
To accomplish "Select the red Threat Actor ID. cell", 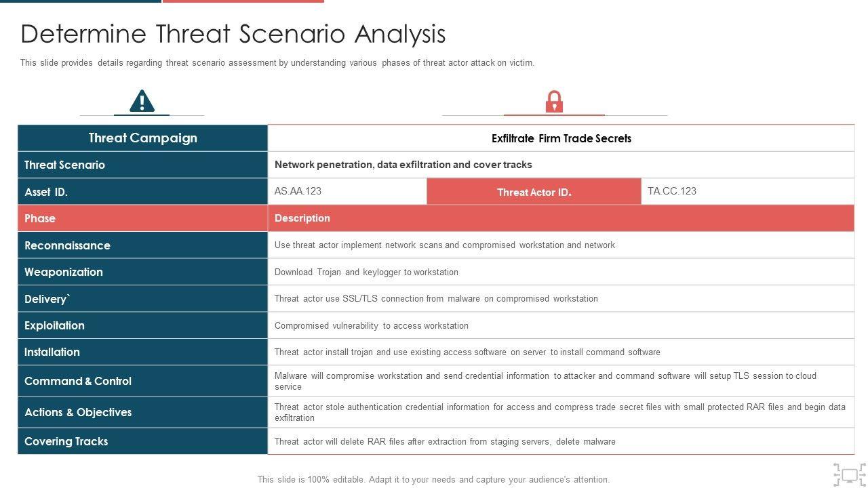I will (534, 192).
